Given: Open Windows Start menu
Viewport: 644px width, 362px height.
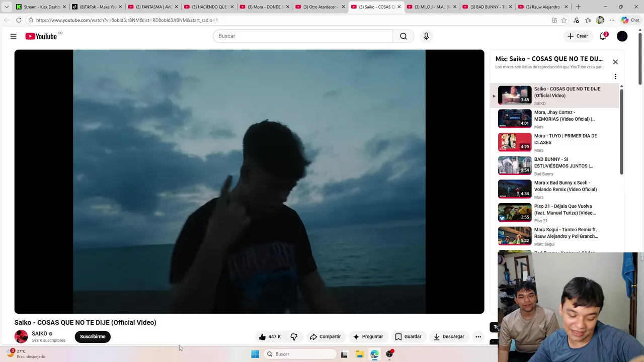Looking at the screenshot, I should [255, 354].
